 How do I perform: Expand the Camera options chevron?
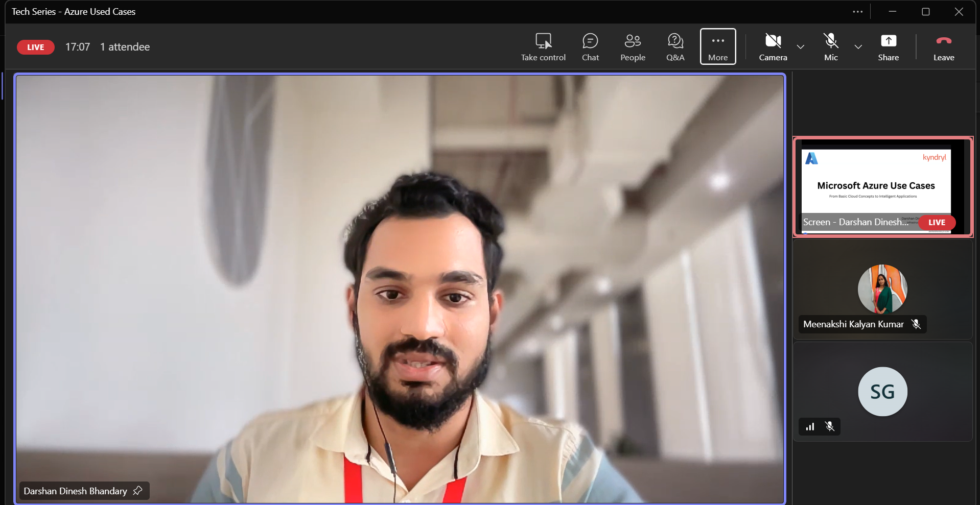click(801, 47)
